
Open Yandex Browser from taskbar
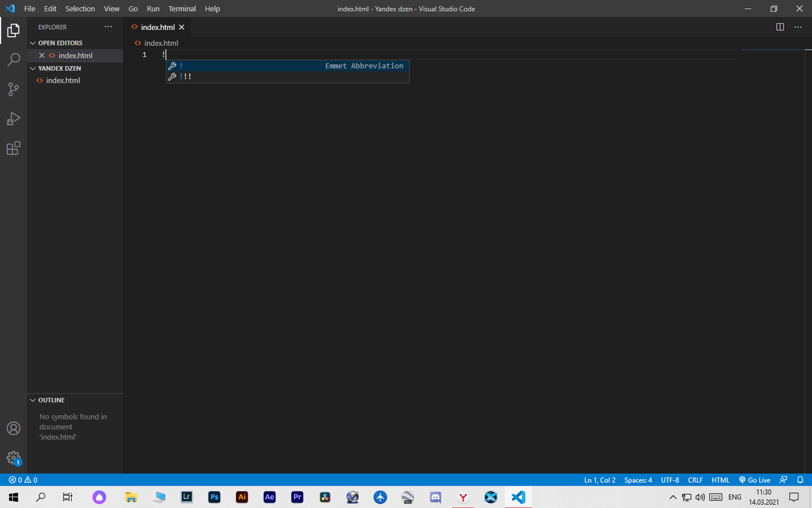tap(464, 497)
